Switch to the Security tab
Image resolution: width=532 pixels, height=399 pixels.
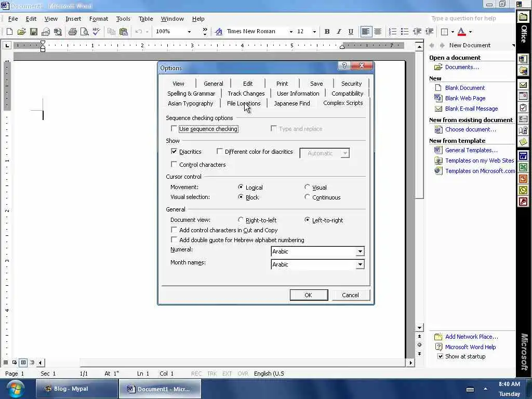tap(351, 84)
